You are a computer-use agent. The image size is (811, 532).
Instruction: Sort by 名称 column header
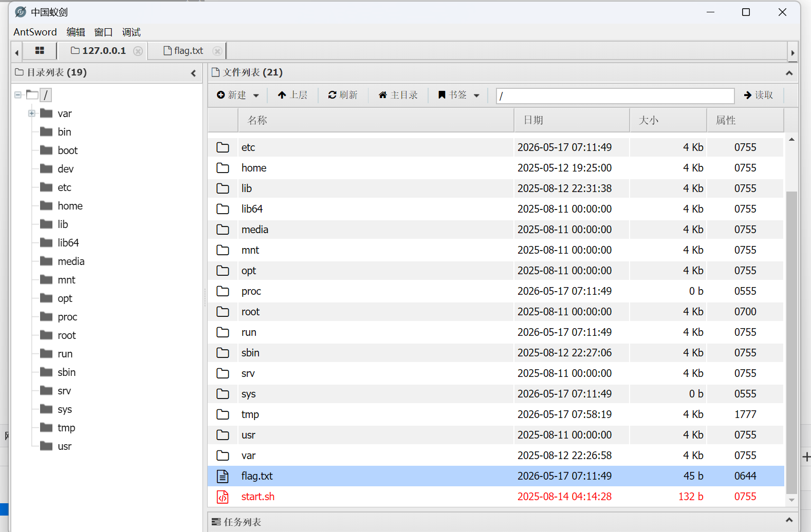tap(376, 120)
